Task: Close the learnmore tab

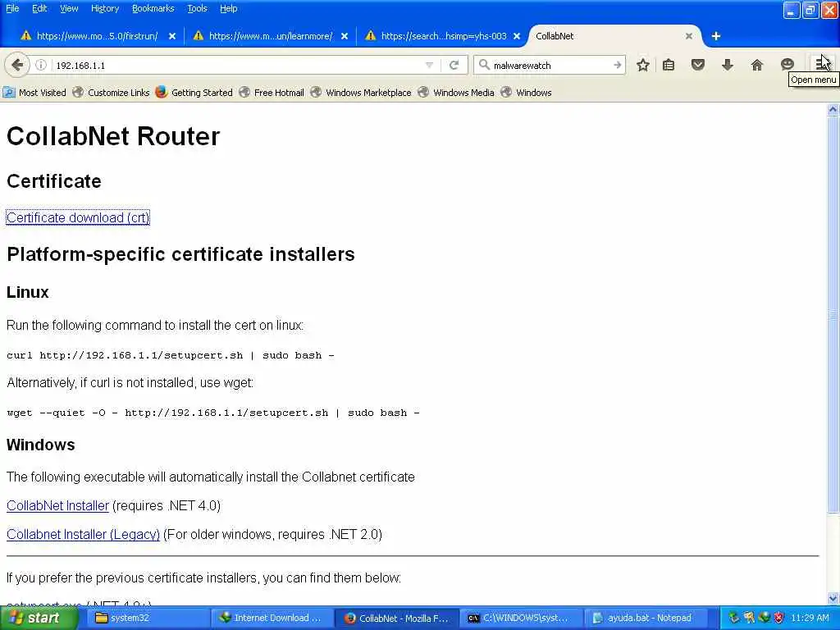Action: 345,36
